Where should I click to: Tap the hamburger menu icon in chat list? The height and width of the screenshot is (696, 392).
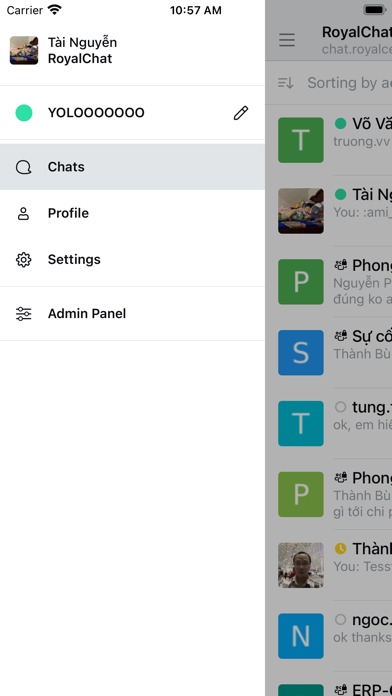point(287,40)
